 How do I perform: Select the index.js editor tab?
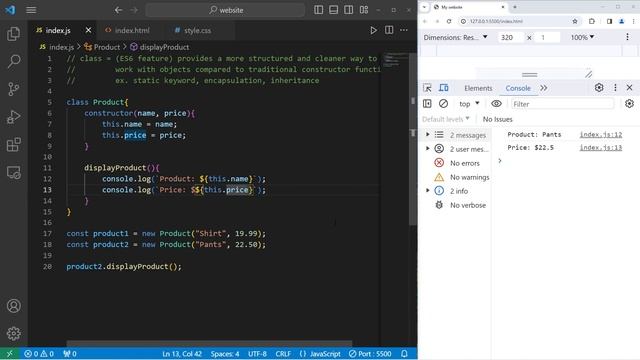[58, 30]
